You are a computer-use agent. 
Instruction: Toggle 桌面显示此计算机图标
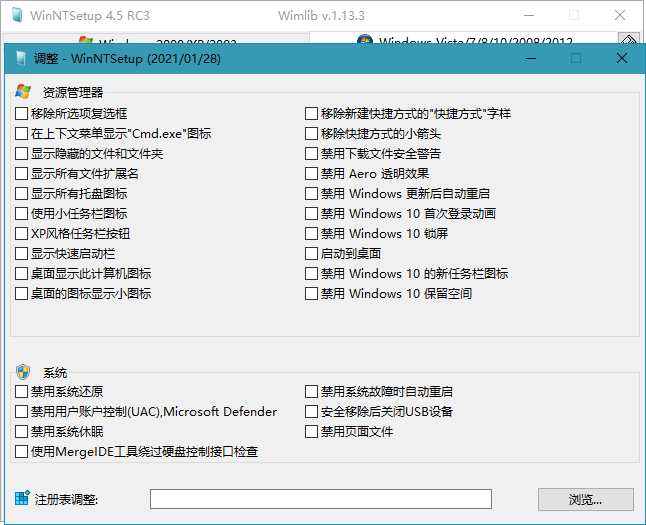coord(21,274)
